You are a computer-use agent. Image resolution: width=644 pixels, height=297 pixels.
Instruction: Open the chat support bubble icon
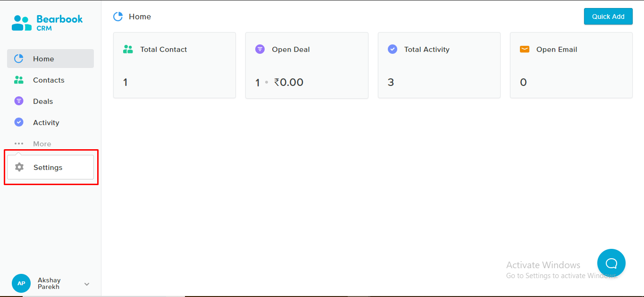click(611, 263)
